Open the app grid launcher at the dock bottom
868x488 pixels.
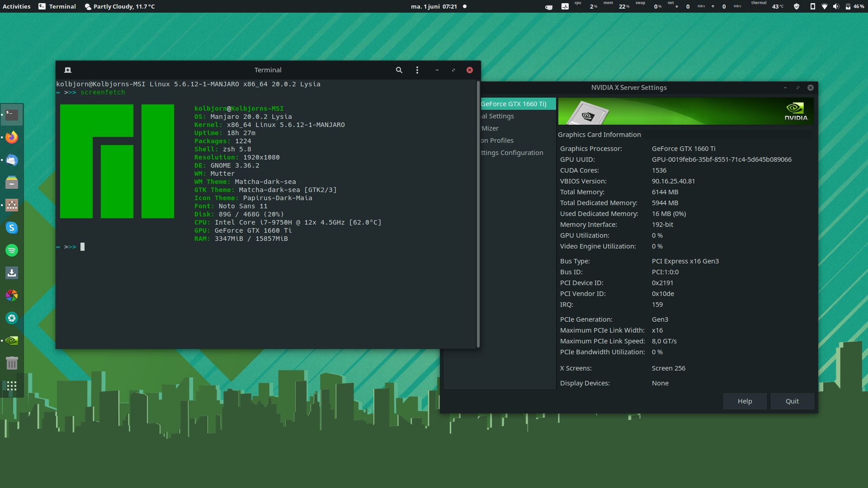point(11,386)
